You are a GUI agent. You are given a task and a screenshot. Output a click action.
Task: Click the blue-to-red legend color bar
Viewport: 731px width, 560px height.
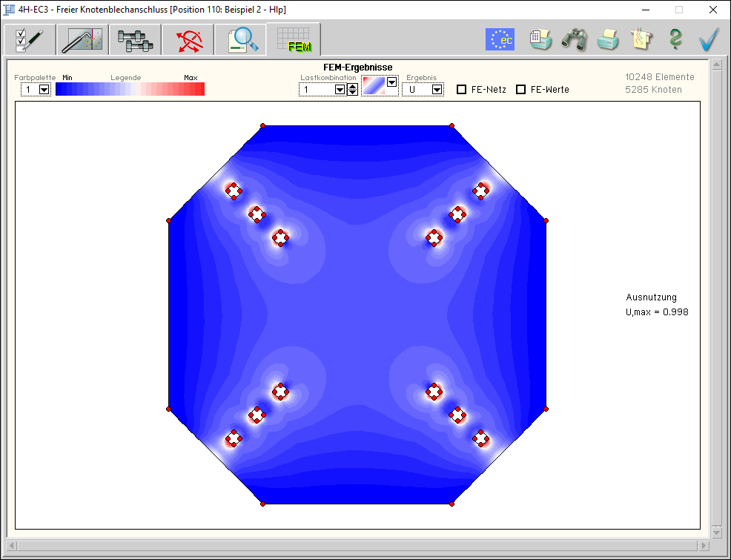click(130, 89)
